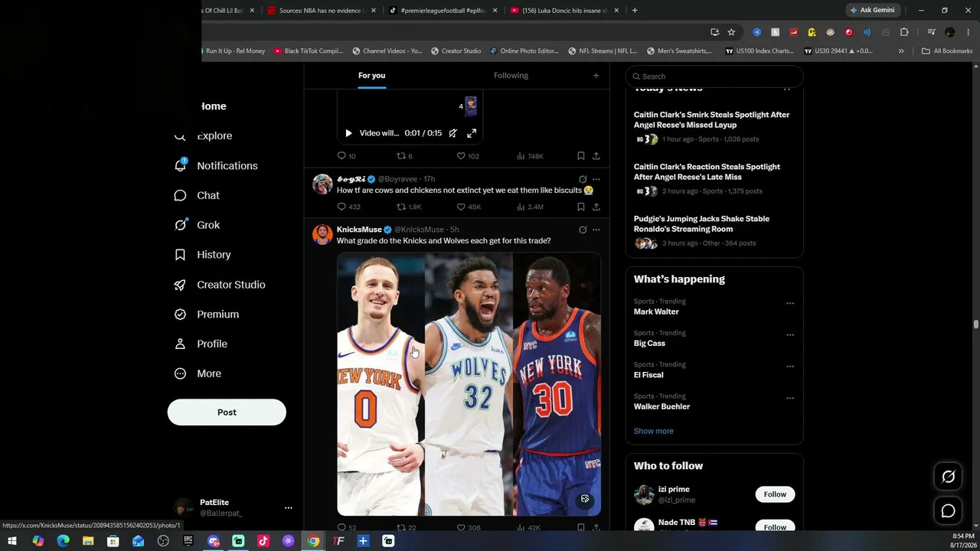Share the video post with 748K views

pos(596,156)
